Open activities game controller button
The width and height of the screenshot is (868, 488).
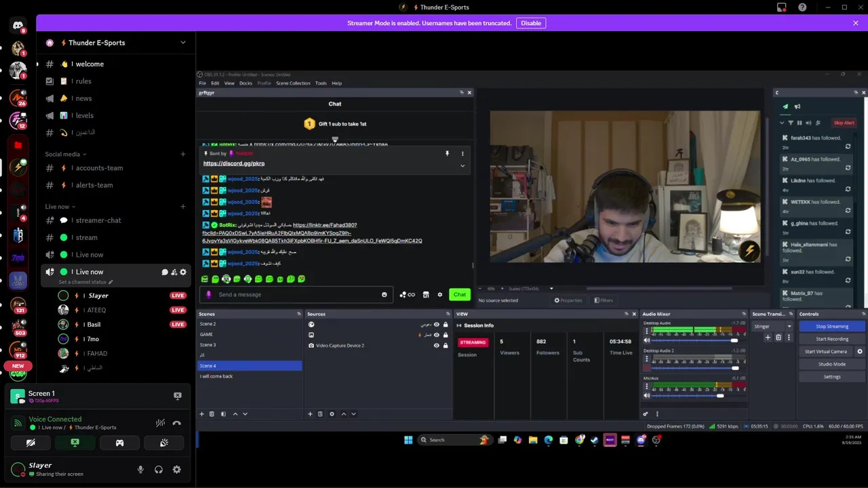coord(119,443)
